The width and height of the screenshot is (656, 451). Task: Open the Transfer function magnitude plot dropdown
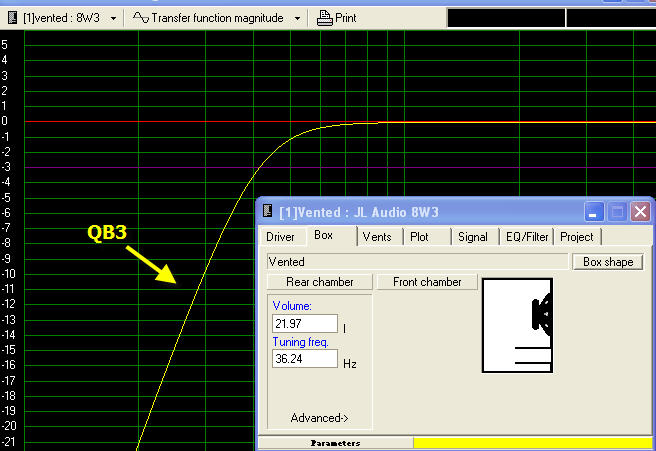tap(297, 18)
